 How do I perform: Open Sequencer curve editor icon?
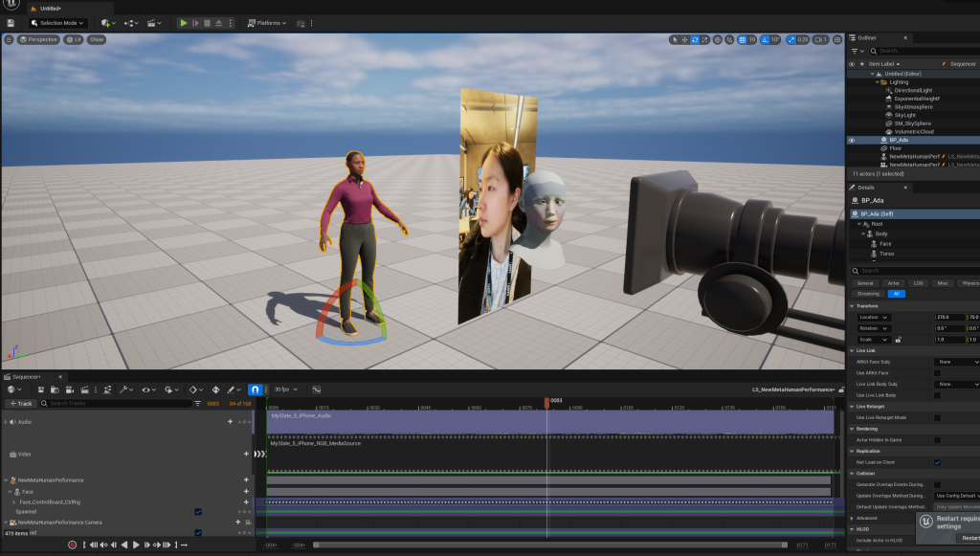pos(316,389)
